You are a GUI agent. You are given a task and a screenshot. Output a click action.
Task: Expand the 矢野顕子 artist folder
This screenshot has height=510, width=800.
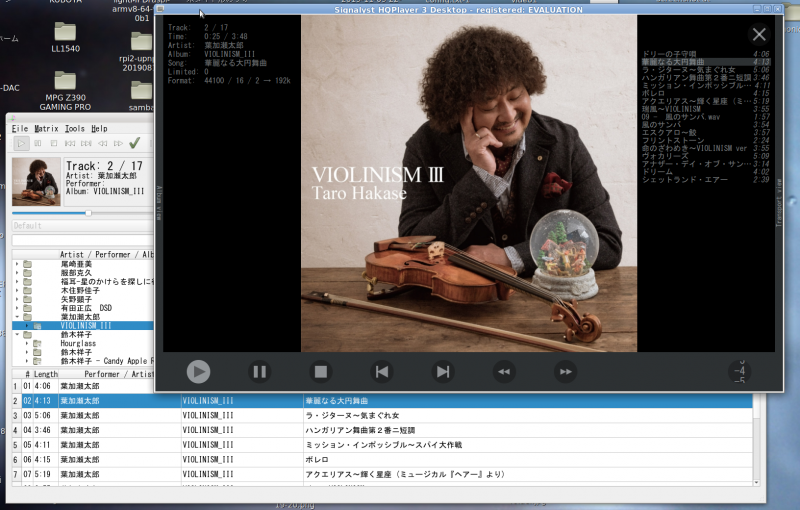(17, 299)
